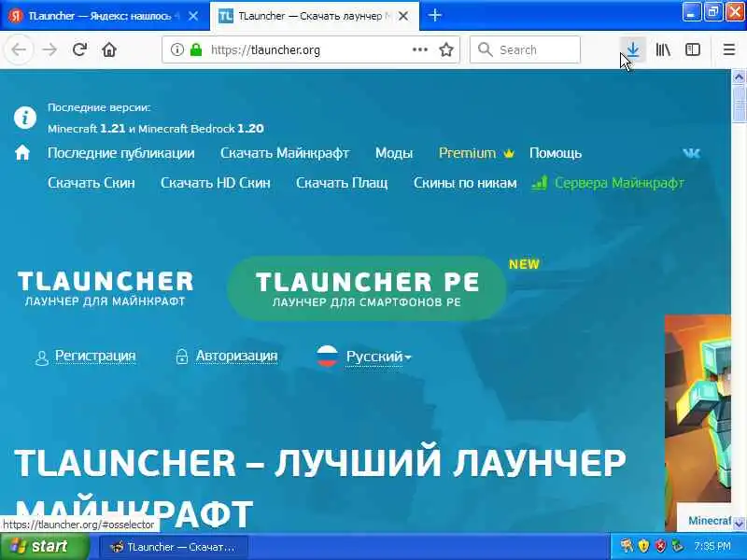This screenshot has height=560, width=747.
Task: Click the Minecraft character ad banner
Action: (698, 409)
